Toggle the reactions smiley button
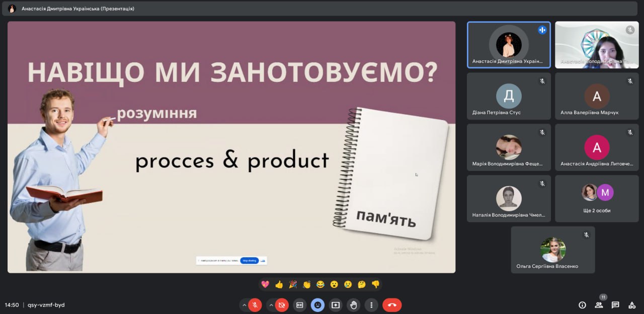Viewport: 644px width, 314px height. (x=317, y=305)
